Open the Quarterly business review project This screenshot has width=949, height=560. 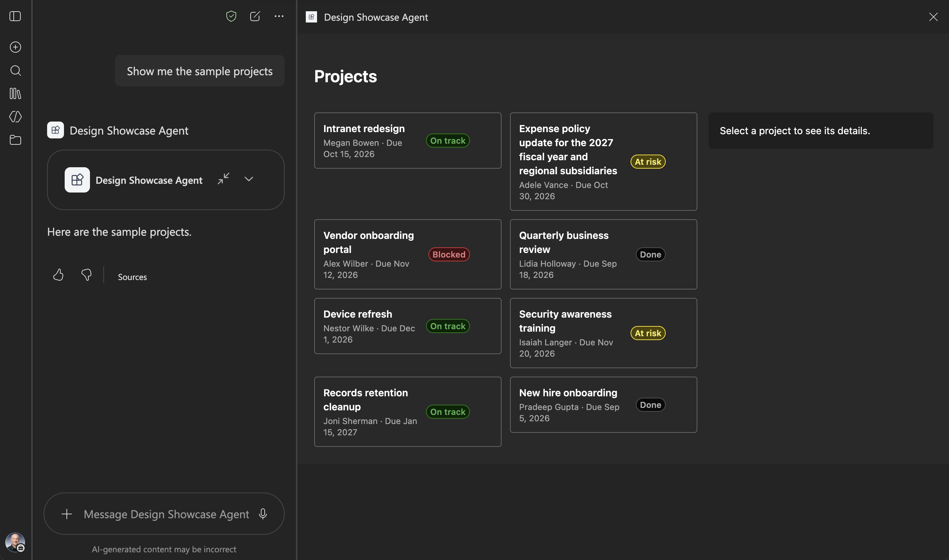coord(603,254)
